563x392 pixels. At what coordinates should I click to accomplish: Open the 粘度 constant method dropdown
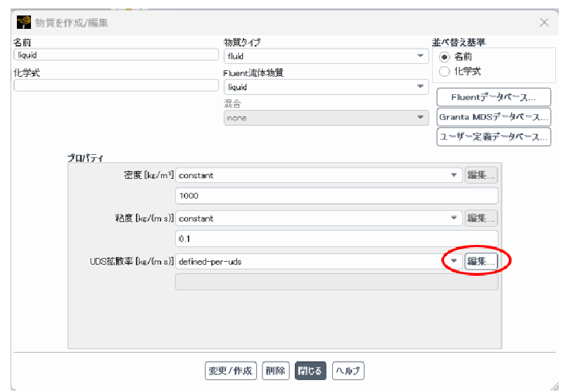[319, 218]
